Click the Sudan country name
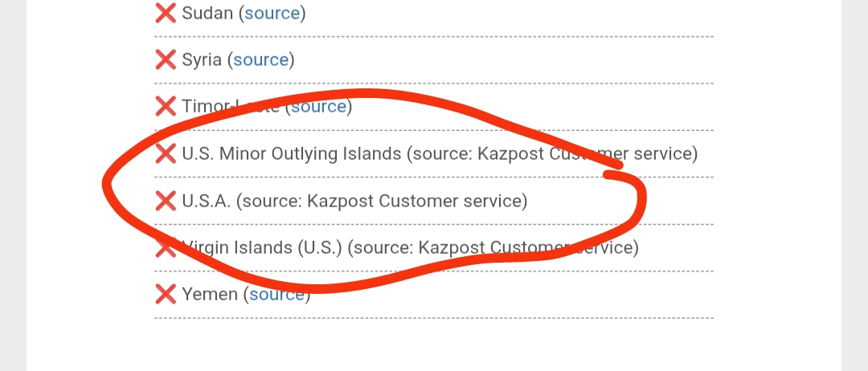 tap(207, 13)
